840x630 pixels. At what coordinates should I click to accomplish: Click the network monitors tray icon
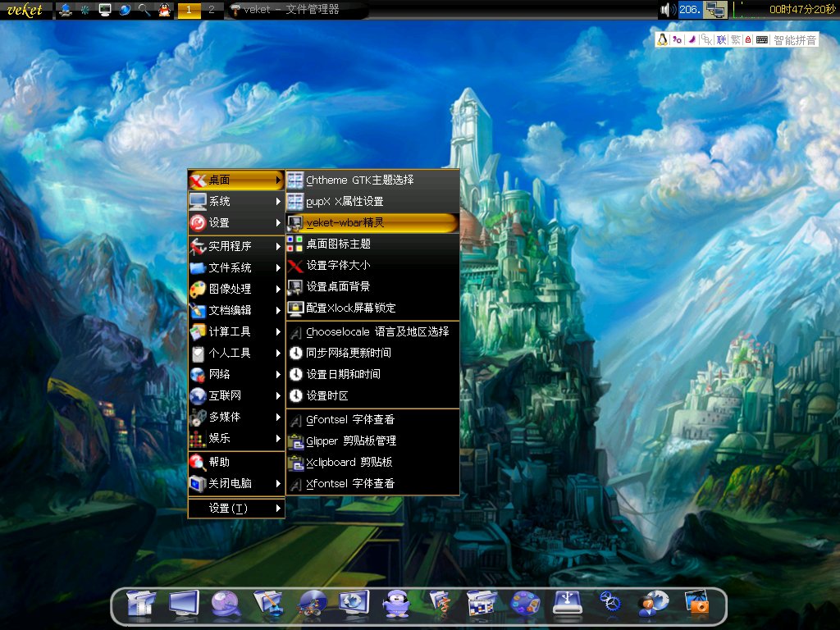714,10
